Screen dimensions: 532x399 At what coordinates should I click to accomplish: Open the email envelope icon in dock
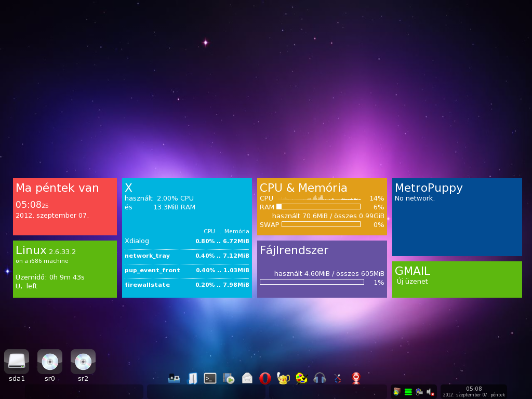pyautogui.click(x=247, y=379)
